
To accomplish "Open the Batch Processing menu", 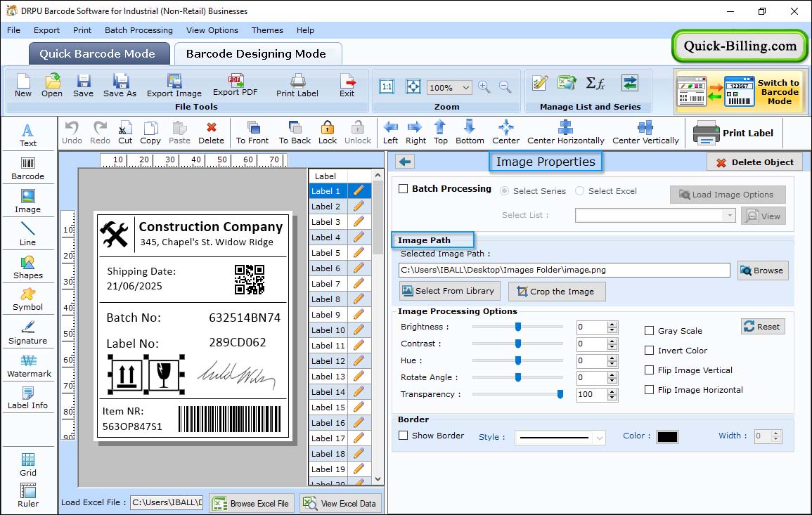I will click(138, 30).
